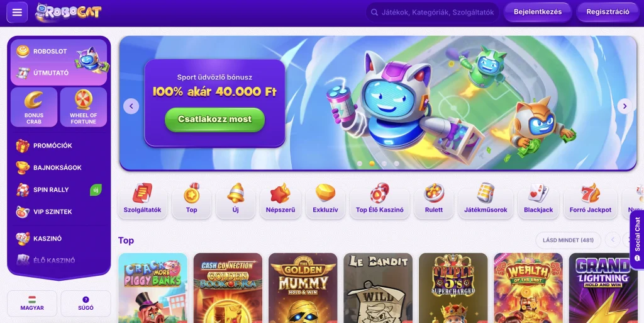Open the hamburger menu
The image size is (644, 323).
tap(17, 13)
